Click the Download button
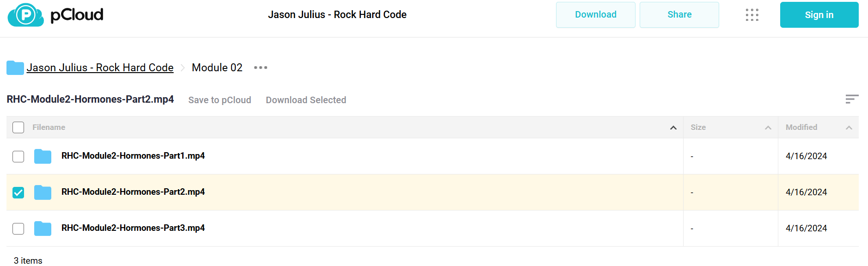This screenshot has width=868, height=266. [596, 15]
